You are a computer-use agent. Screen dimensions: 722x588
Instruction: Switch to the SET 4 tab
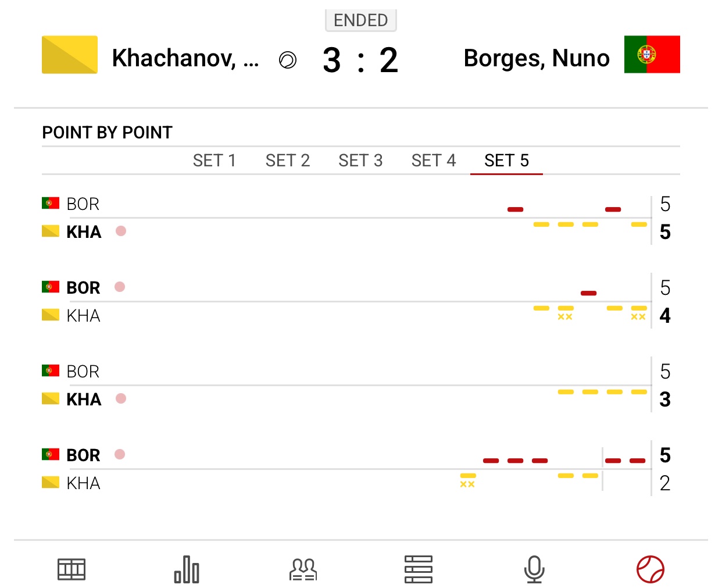pos(434,161)
